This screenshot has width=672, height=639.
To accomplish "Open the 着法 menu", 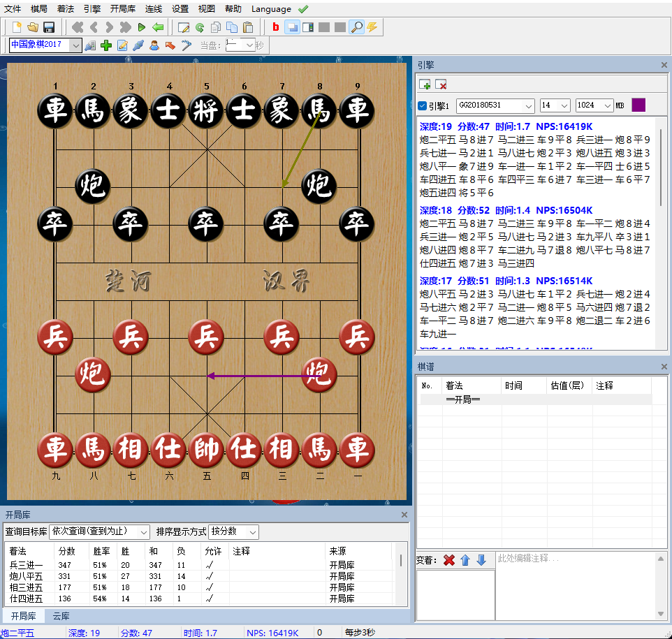I will pyautogui.click(x=66, y=9).
